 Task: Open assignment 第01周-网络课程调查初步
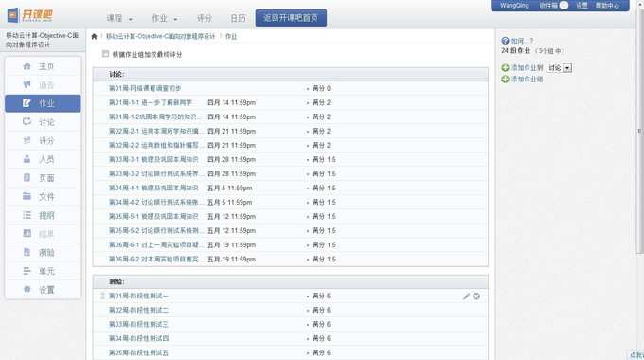tap(145, 88)
